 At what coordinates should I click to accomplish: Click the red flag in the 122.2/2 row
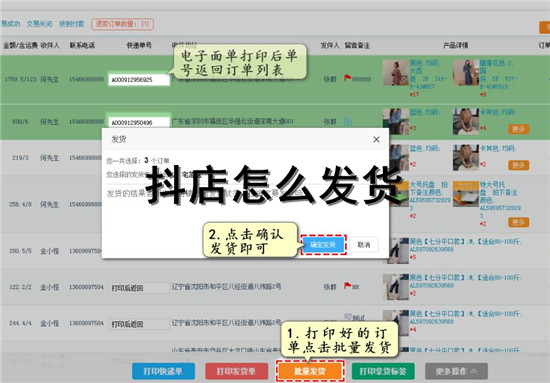point(348,286)
